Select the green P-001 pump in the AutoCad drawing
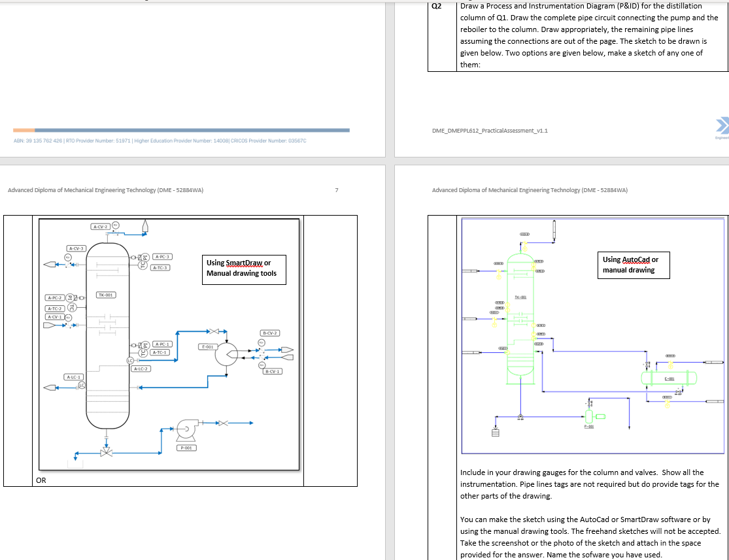Viewport: 729px width, 560px height. [x=589, y=417]
